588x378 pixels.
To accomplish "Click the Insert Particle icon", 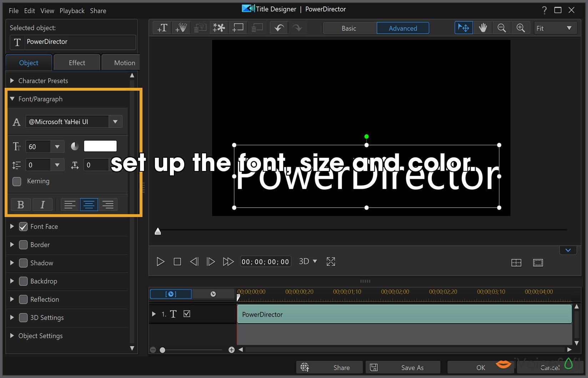I will tap(181, 28).
